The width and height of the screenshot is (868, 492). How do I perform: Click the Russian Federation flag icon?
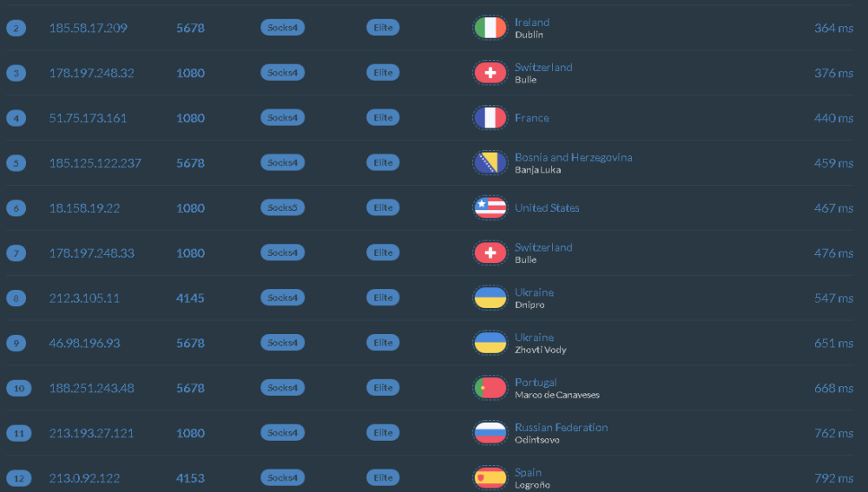pos(490,433)
